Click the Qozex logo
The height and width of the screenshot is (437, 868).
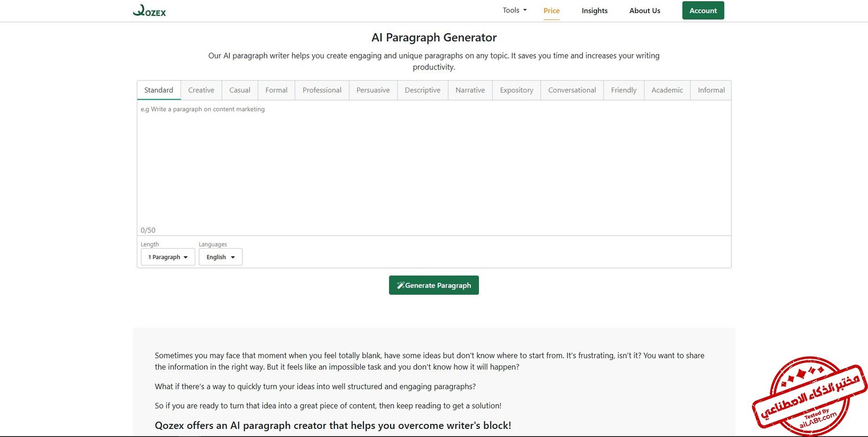click(x=150, y=11)
